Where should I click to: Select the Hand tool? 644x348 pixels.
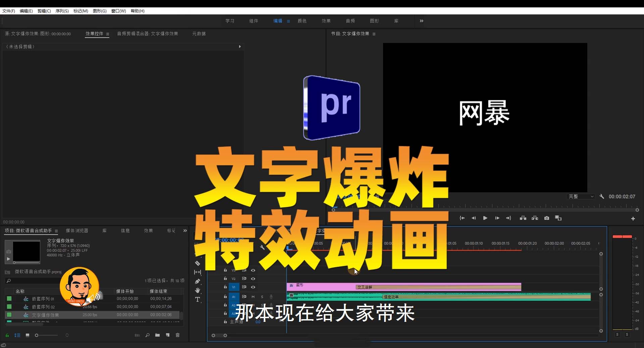[x=198, y=290]
